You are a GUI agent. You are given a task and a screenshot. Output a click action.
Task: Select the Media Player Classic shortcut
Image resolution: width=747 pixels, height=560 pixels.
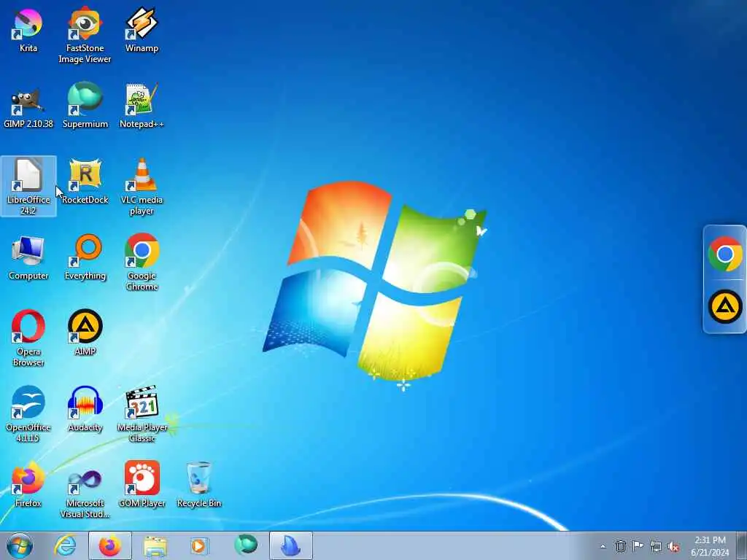click(x=142, y=414)
